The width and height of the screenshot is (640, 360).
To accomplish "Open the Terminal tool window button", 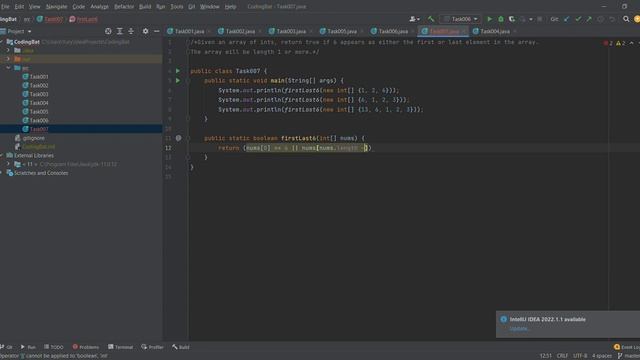I will click(x=120, y=347).
